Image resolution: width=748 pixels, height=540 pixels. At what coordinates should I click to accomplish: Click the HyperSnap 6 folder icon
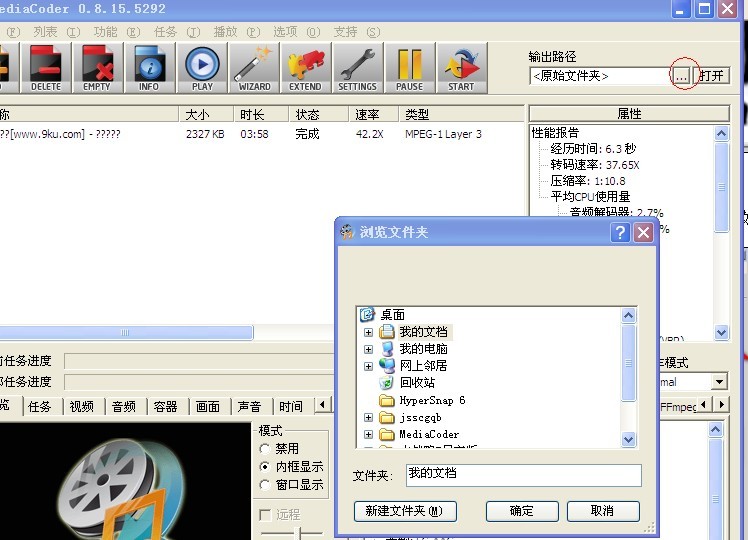click(x=387, y=400)
